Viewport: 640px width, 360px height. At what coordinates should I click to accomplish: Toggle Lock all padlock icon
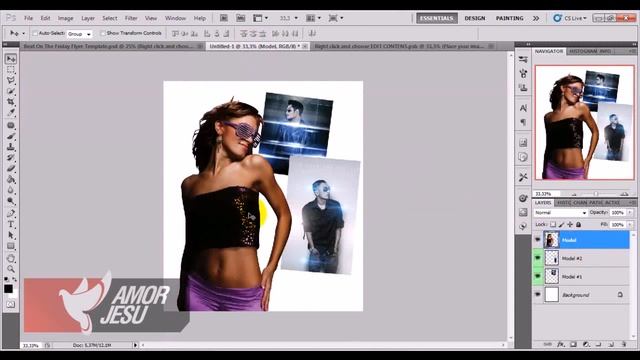(x=578, y=224)
